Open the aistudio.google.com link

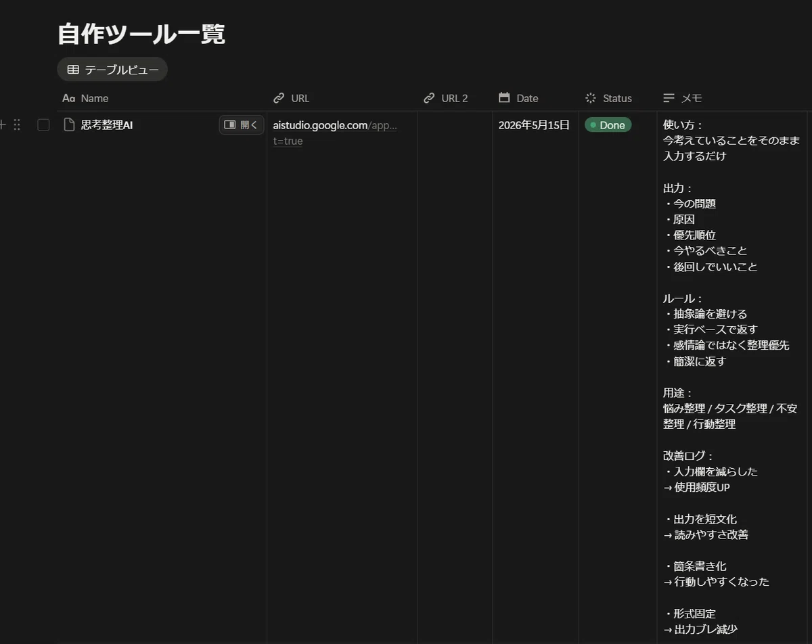coord(335,133)
